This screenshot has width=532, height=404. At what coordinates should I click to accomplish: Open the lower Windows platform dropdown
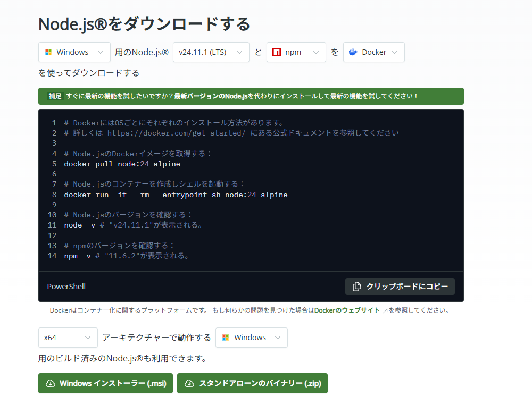click(252, 338)
